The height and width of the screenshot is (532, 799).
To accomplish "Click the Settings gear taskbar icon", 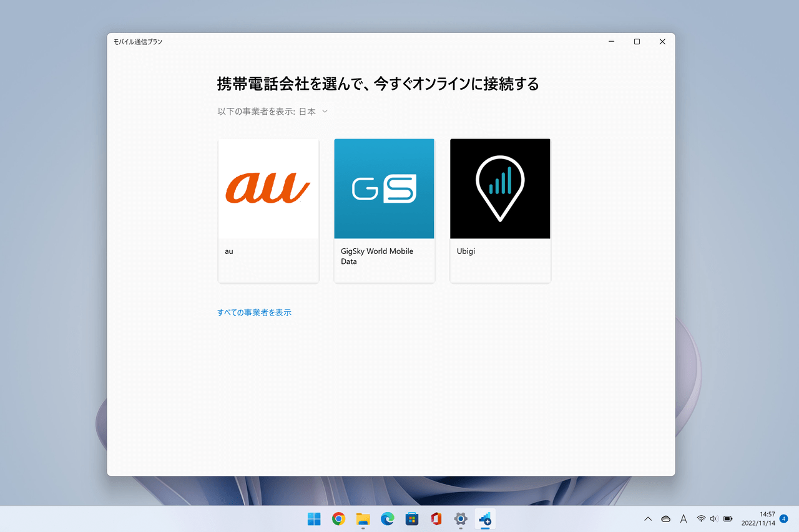I will tap(461, 519).
